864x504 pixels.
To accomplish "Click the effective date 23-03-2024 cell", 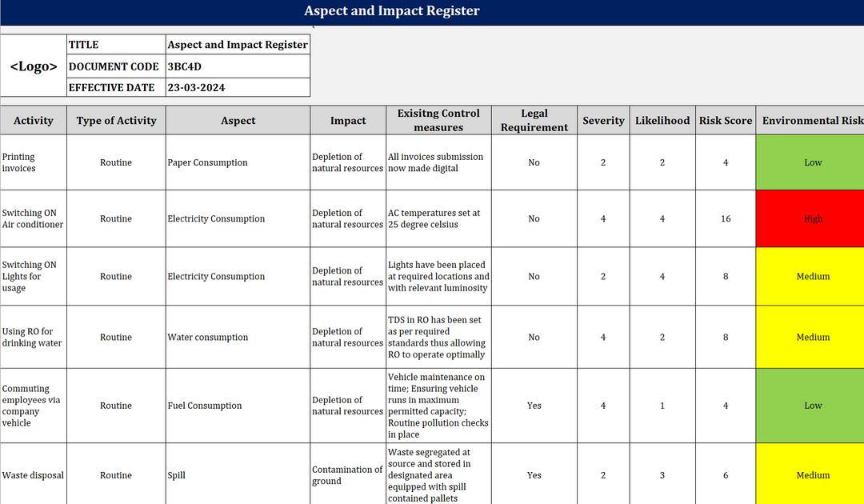I will [238, 88].
